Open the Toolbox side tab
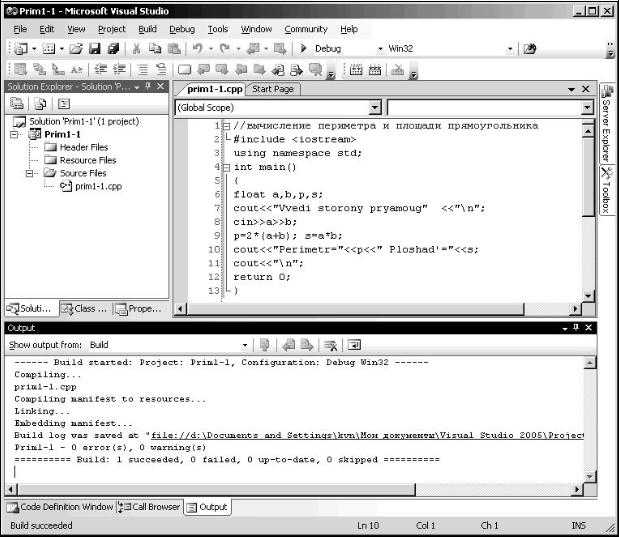The height and width of the screenshot is (537, 619). click(607, 190)
